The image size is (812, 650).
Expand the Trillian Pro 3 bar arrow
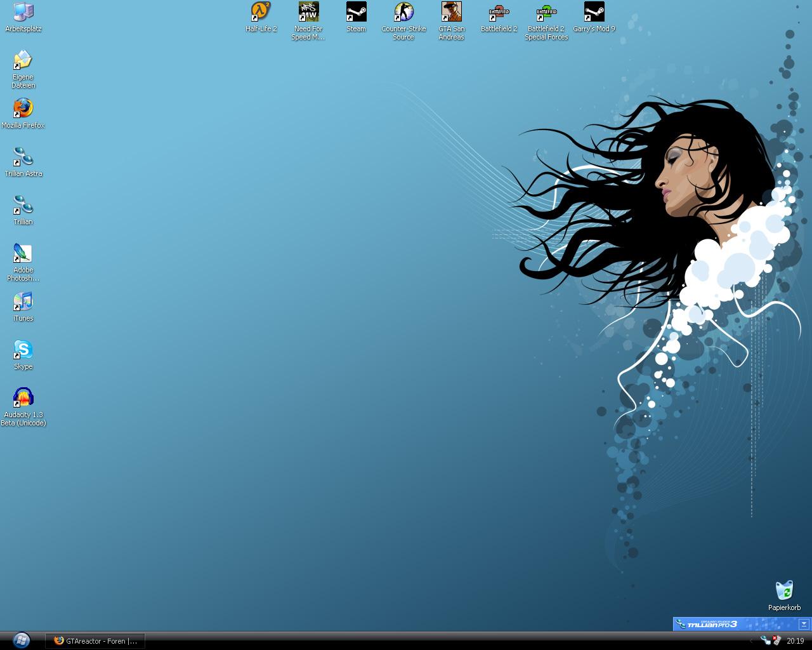click(804, 624)
